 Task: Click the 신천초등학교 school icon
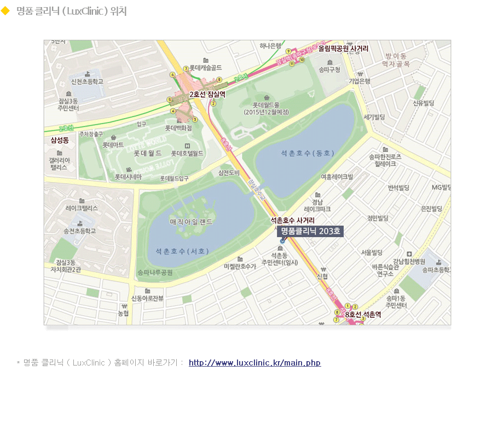[87, 74]
